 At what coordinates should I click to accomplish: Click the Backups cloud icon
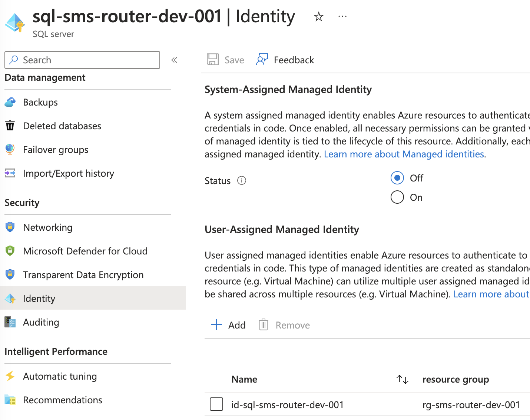(x=10, y=102)
